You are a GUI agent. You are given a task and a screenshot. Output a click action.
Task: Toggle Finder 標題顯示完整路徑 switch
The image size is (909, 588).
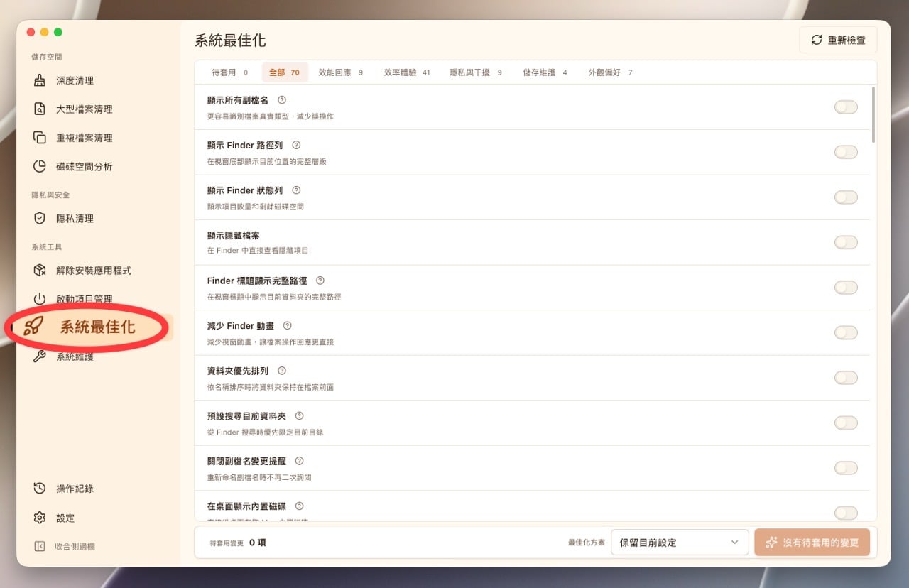pyautogui.click(x=846, y=288)
